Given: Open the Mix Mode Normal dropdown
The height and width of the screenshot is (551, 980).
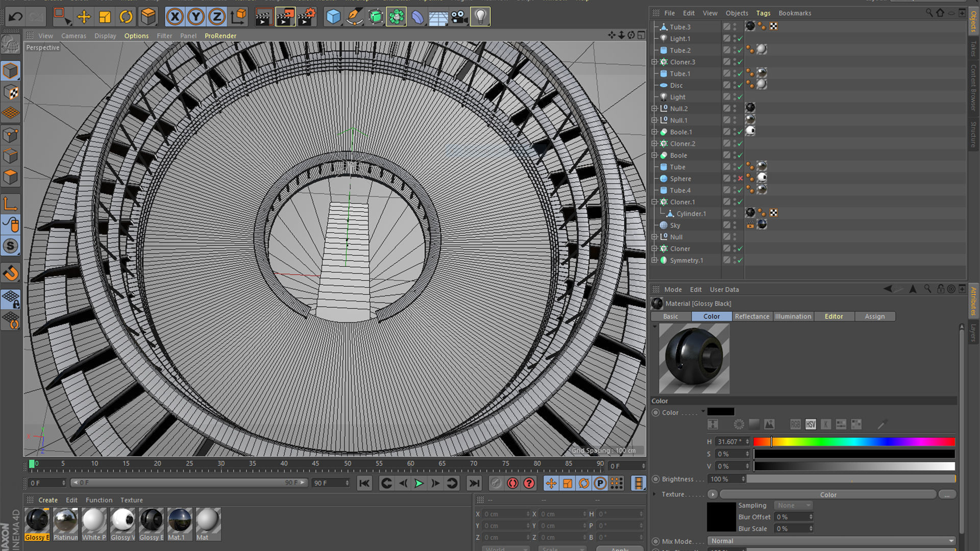Looking at the screenshot, I should pos(831,541).
